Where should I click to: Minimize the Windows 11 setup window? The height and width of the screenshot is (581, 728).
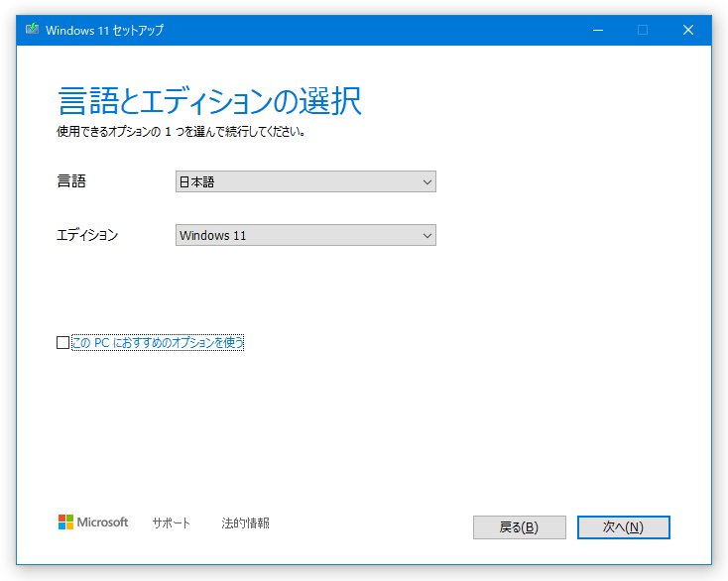point(598,30)
